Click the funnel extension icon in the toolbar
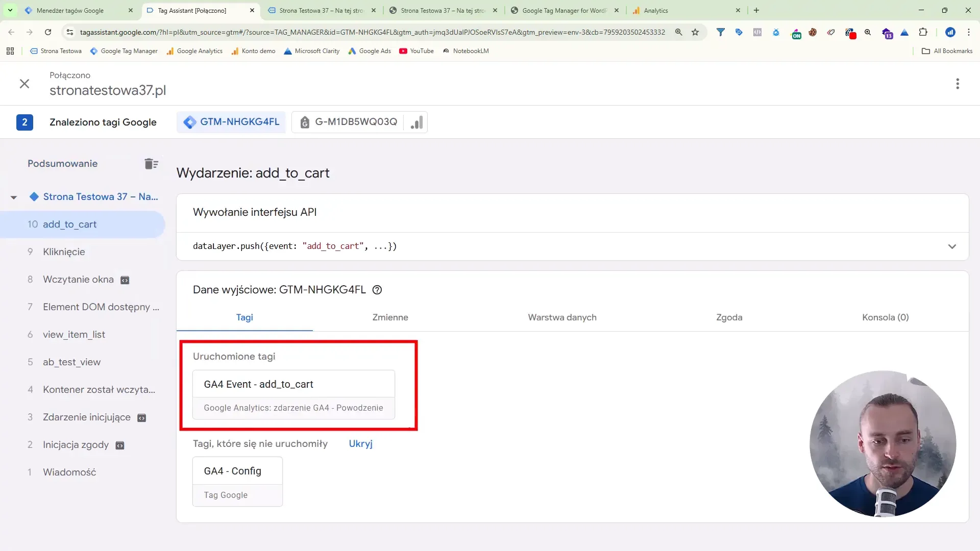 tap(720, 32)
